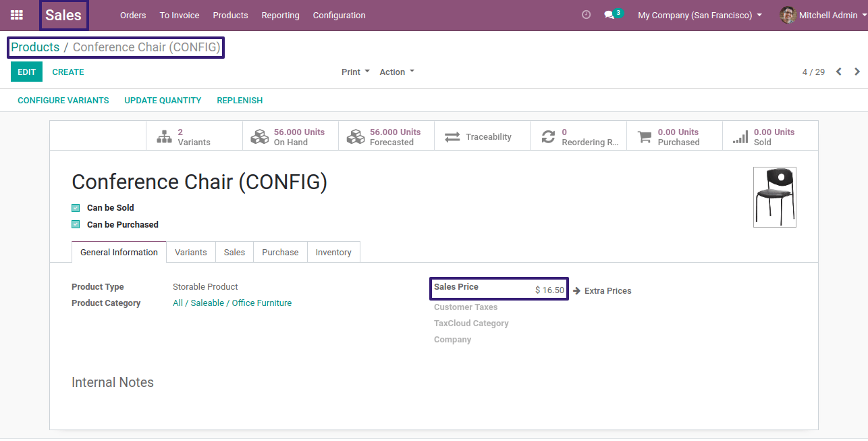This screenshot has height=441, width=868.
Task: Click the $ 16.50 sales price value
Action: pos(549,290)
